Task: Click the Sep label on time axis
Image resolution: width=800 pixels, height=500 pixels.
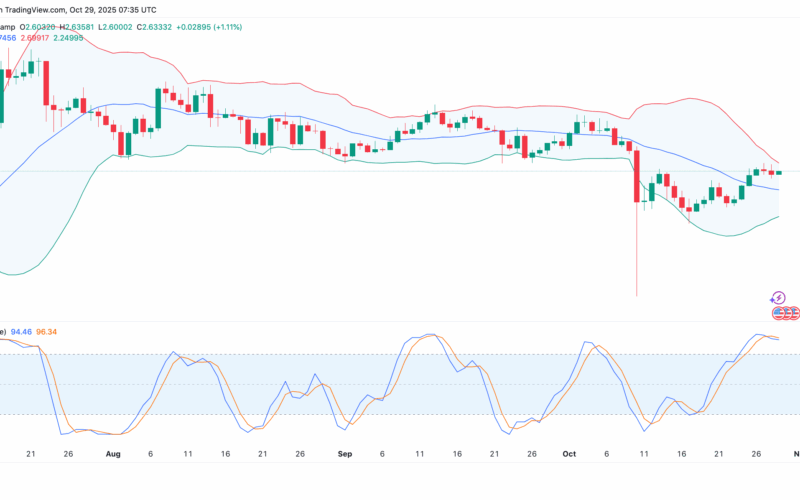Action: (345, 453)
